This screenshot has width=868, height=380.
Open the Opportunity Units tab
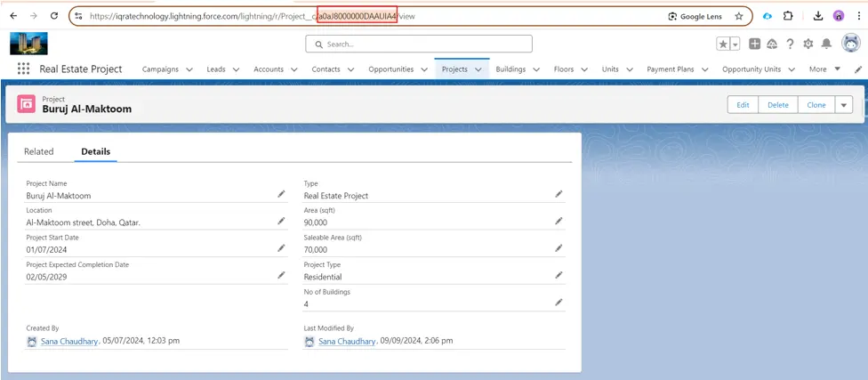[751, 69]
